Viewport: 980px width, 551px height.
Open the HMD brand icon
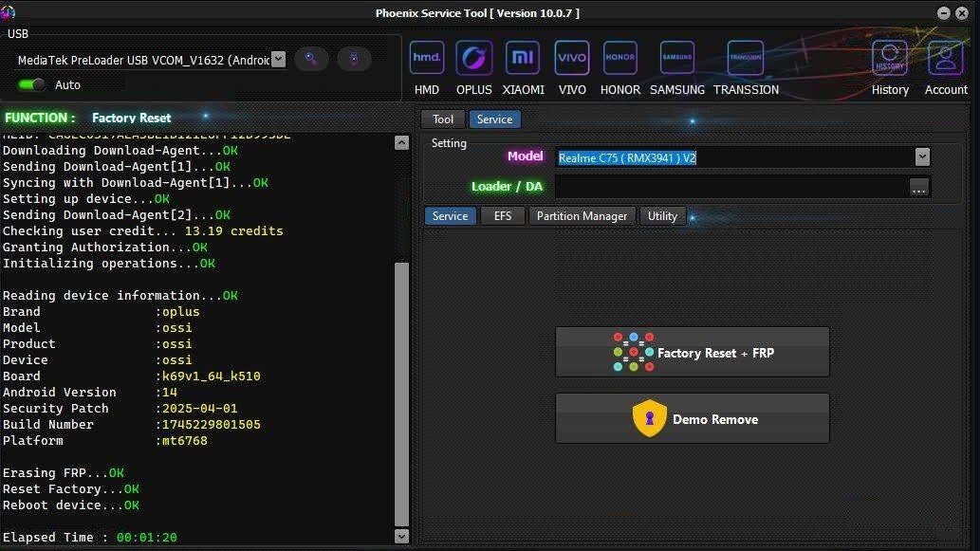427,58
